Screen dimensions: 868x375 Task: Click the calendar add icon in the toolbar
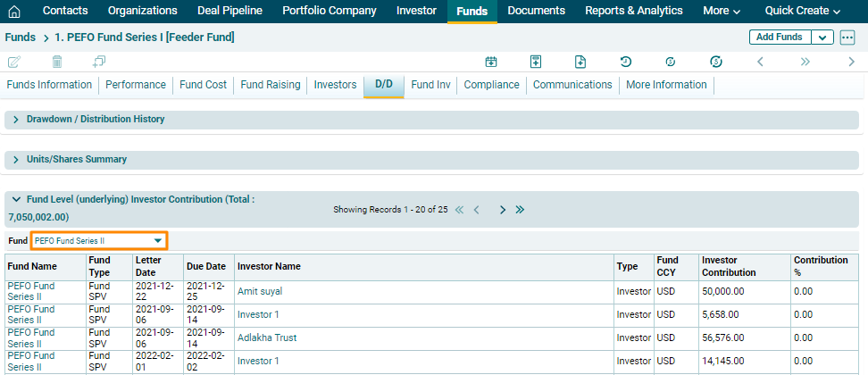pyautogui.click(x=491, y=62)
